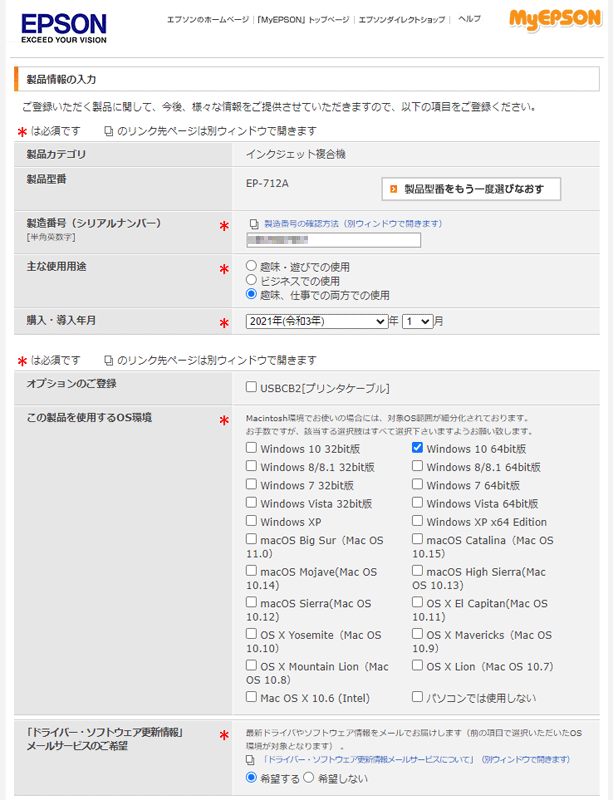Check Windows 7 32bit版
The height and width of the screenshot is (800, 613).
tap(251, 484)
